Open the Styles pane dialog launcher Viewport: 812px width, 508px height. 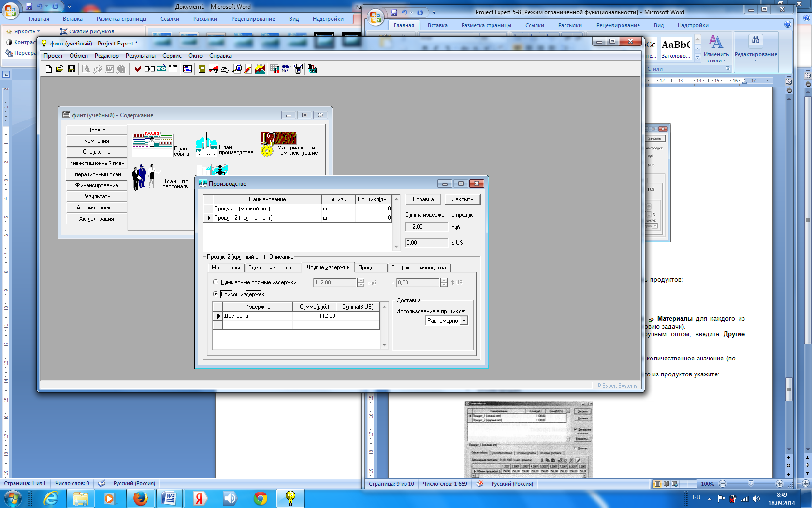tap(728, 69)
